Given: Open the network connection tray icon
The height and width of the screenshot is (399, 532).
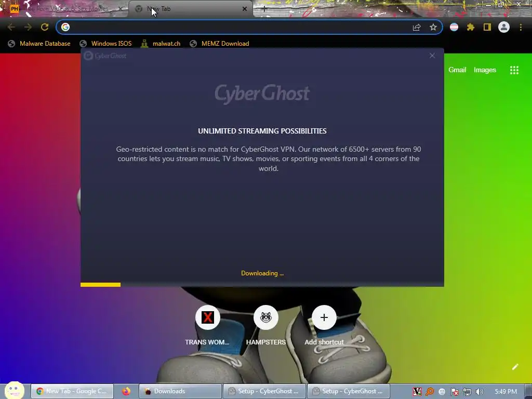Looking at the screenshot, I should (467, 392).
